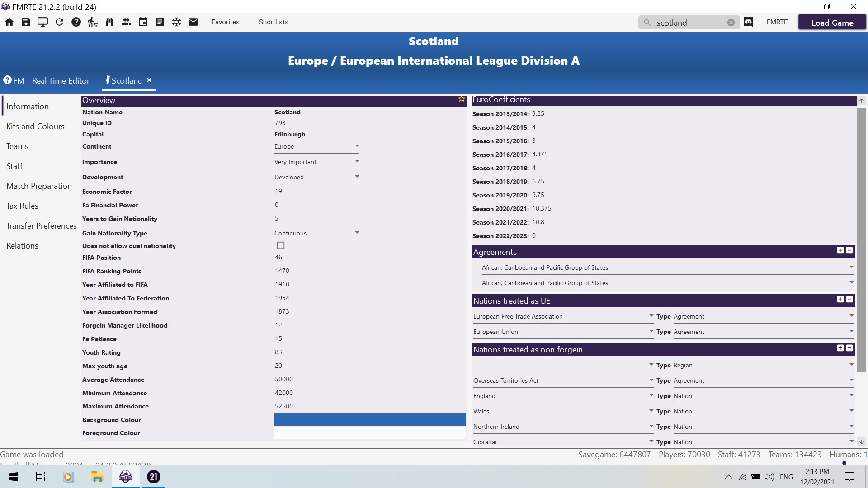Select Information in the sidebar
Image resolution: width=868 pixels, height=488 pixels.
[28, 107]
